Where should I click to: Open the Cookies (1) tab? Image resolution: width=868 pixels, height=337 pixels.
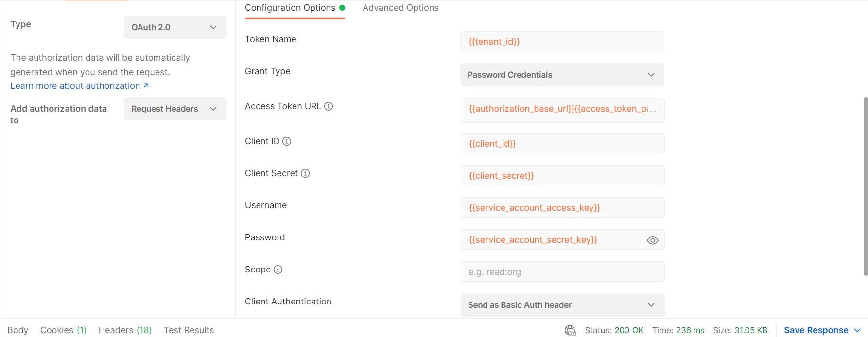pos(63,330)
